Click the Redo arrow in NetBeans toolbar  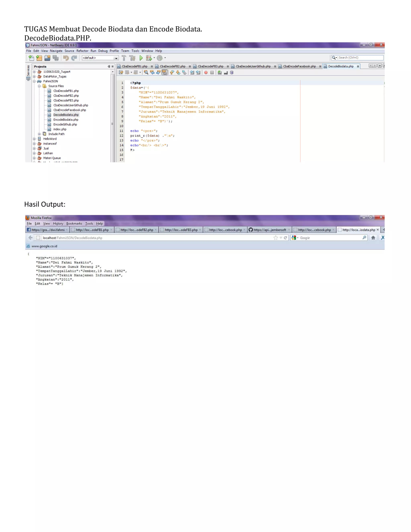click(x=74, y=58)
